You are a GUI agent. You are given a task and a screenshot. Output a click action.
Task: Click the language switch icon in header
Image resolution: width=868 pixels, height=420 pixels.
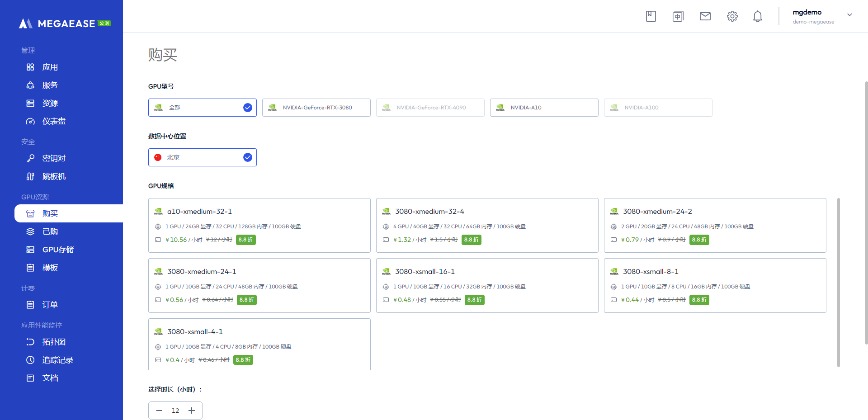pyautogui.click(x=678, y=16)
